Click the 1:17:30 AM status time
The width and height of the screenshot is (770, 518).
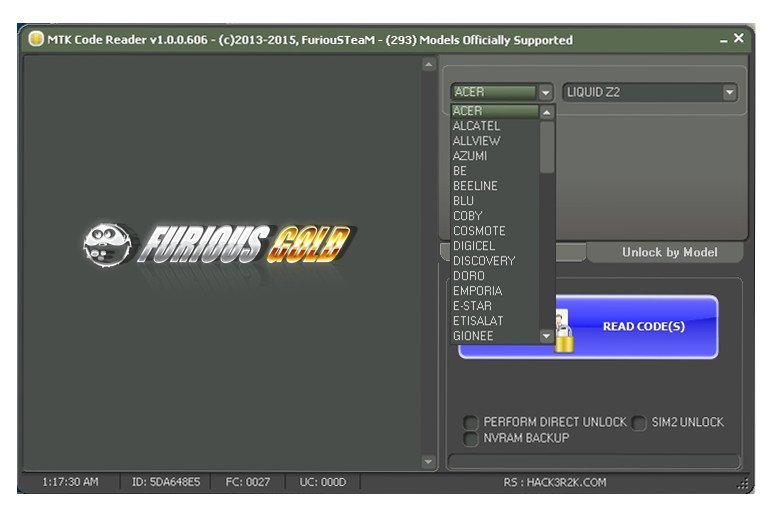pyautogui.click(x=70, y=482)
